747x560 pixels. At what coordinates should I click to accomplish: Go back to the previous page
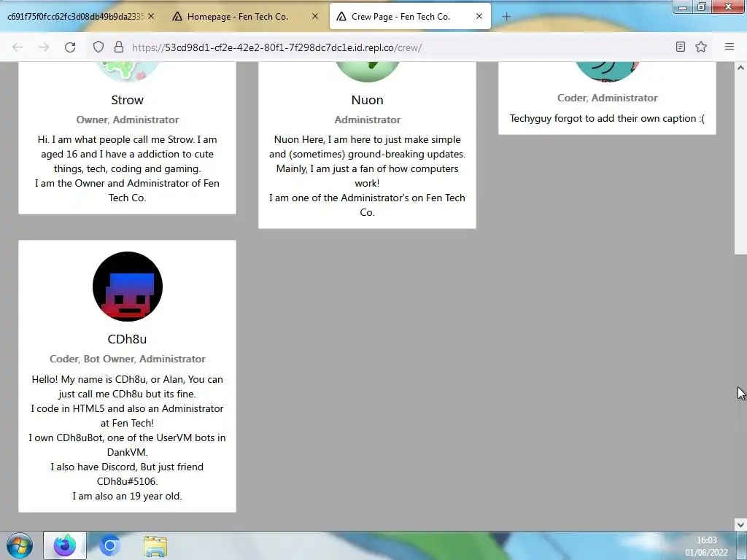point(18,47)
